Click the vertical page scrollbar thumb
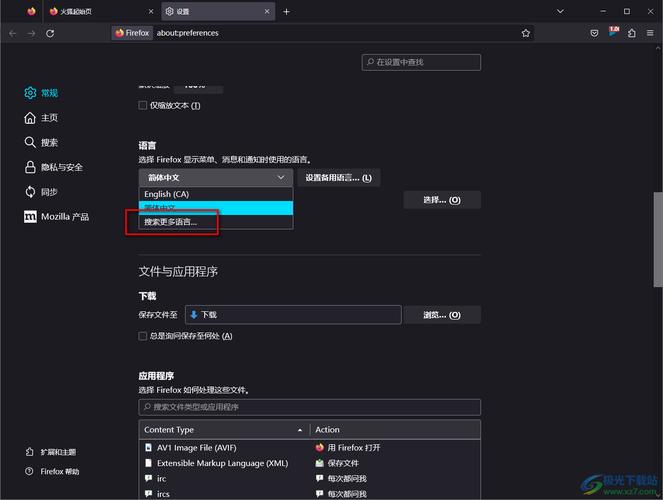The image size is (663, 500). pos(658,240)
